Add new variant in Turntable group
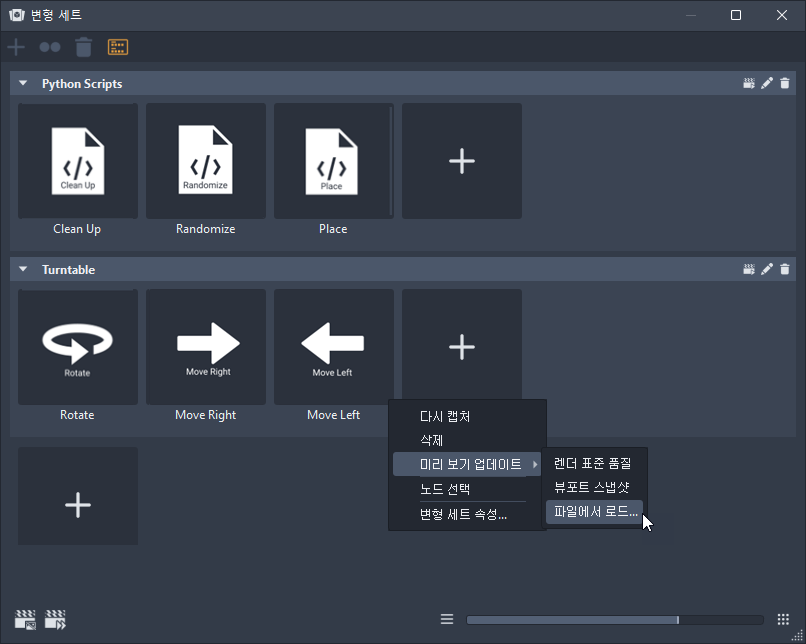The width and height of the screenshot is (806, 644). [462, 345]
